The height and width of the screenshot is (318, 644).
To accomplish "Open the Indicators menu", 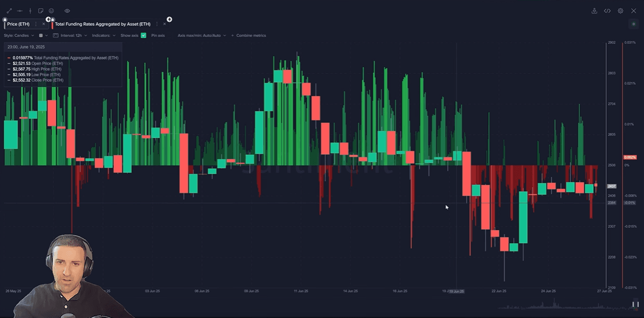I will tap(103, 35).
